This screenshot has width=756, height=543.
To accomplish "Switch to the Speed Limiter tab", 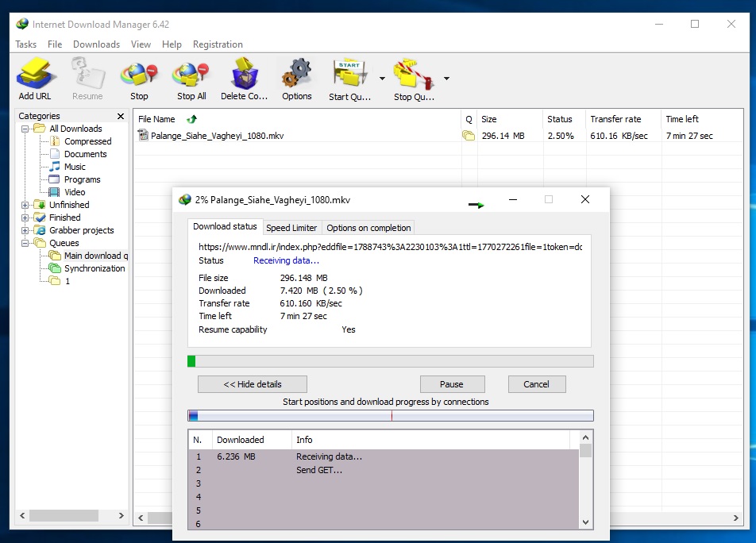I will [291, 228].
